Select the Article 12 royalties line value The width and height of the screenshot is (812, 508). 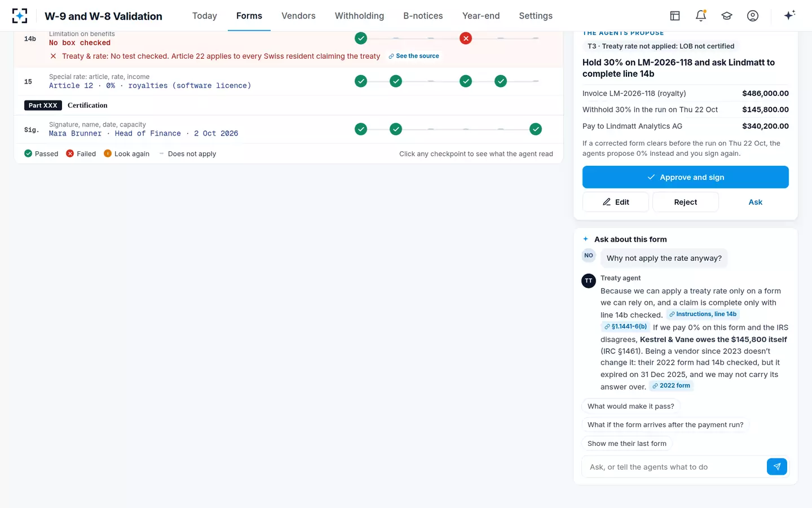pos(150,86)
